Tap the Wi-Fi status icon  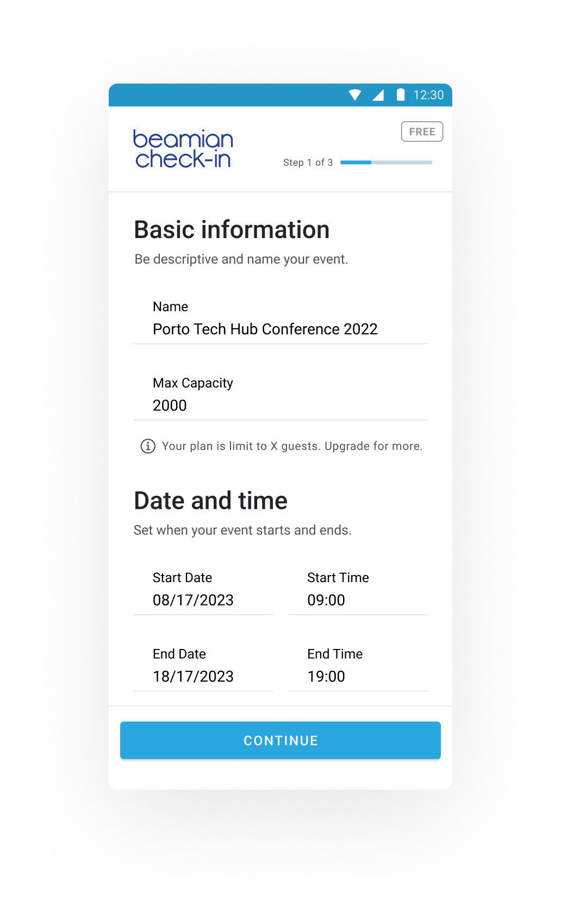pyautogui.click(x=354, y=95)
